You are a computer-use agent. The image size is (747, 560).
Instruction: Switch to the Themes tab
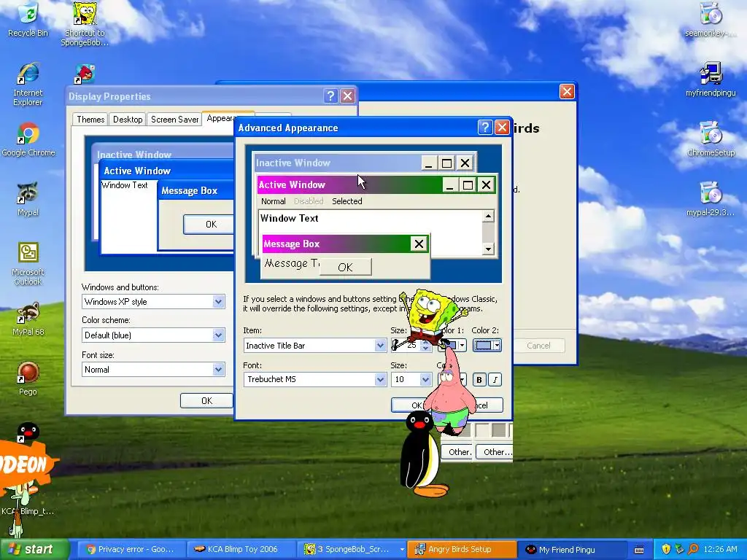pyautogui.click(x=90, y=119)
